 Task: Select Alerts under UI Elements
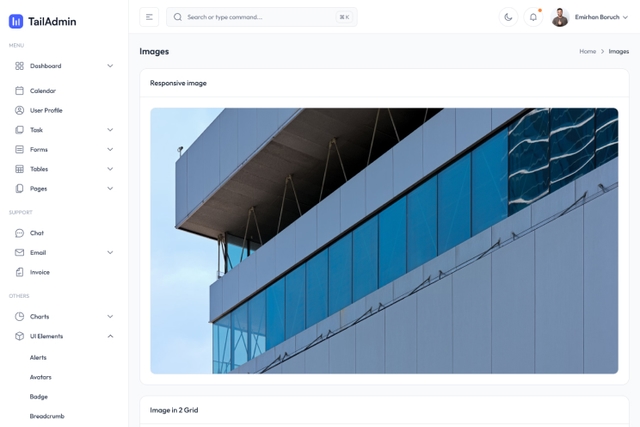(x=38, y=358)
